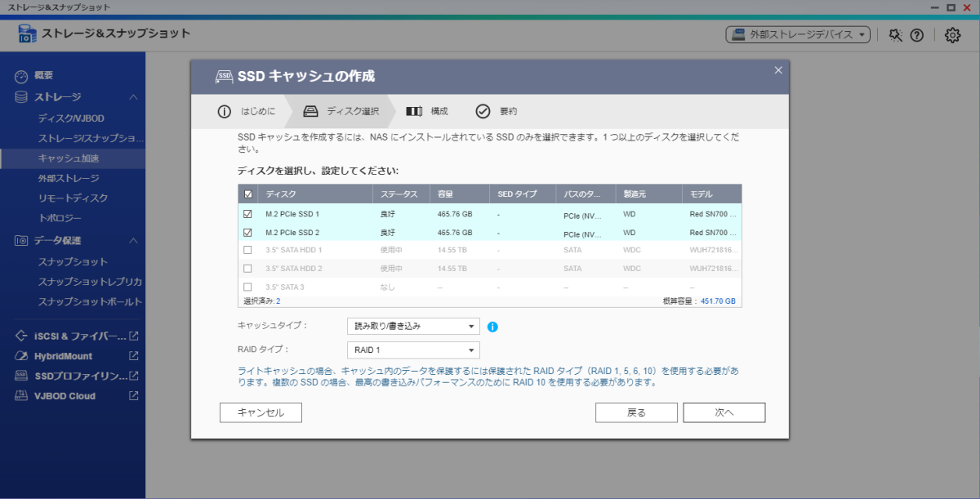Open the help question mark icon
The width and height of the screenshot is (980, 499).
(x=917, y=35)
